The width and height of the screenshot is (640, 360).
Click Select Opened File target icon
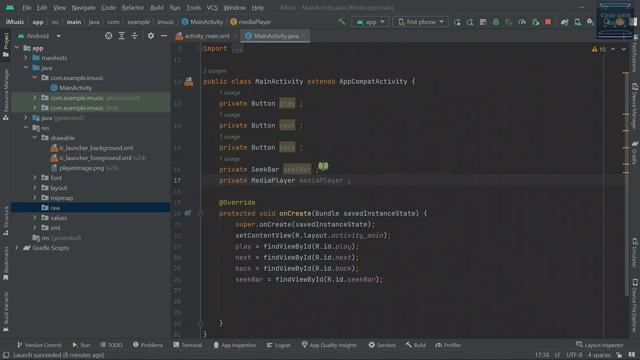pos(109,36)
